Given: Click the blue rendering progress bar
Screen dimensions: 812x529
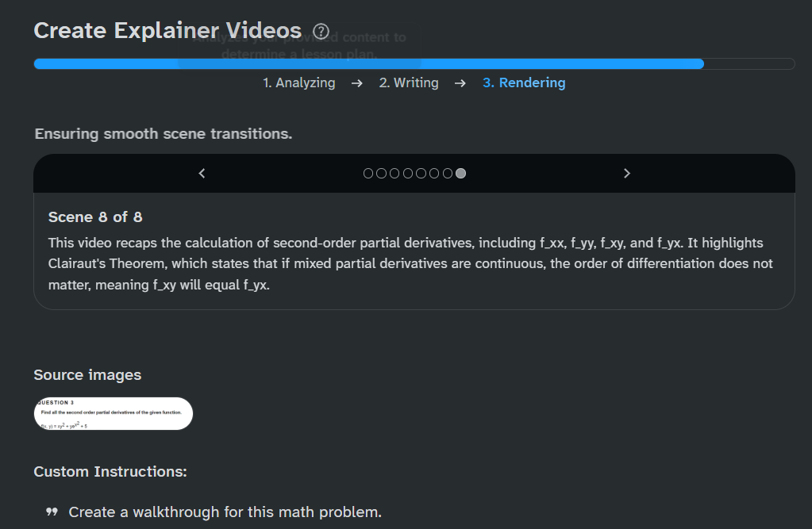Looking at the screenshot, I should point(368,64).
